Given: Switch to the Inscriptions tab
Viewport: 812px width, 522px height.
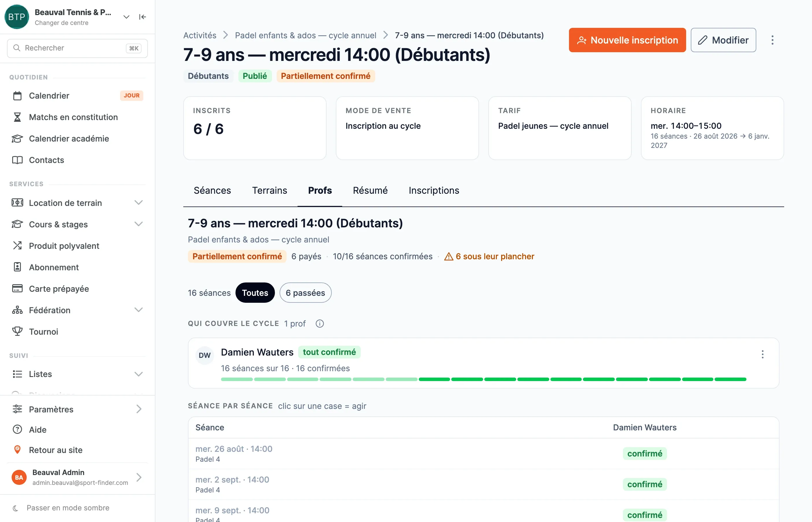Looking at the screenshot, I should point(434,191).
